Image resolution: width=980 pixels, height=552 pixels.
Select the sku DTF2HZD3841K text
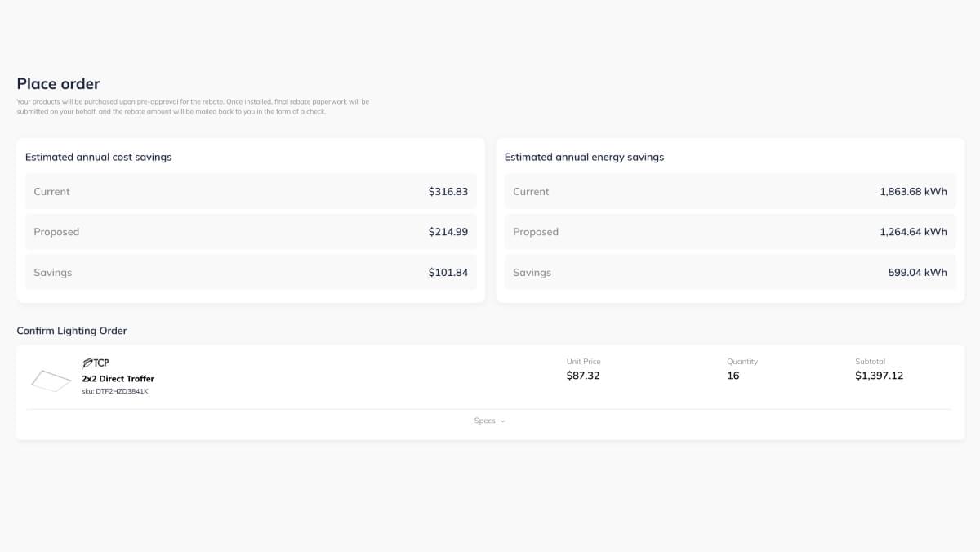point(115,392)
